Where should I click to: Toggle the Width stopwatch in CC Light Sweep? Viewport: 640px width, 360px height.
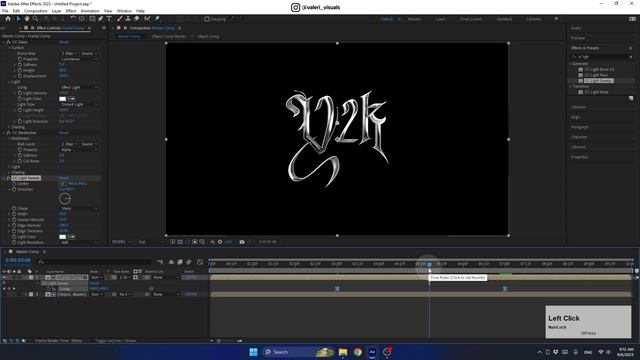point(14,214)
